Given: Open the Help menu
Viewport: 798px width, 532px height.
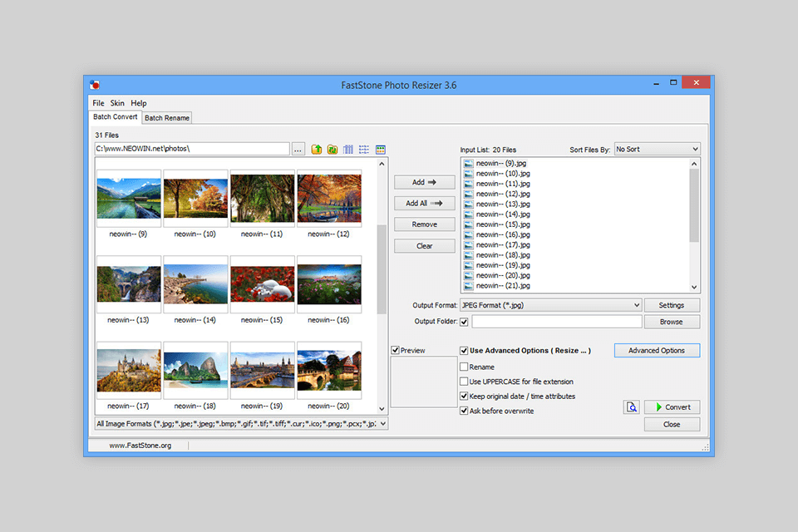Looking at the screenshot, I should (139, 103).
